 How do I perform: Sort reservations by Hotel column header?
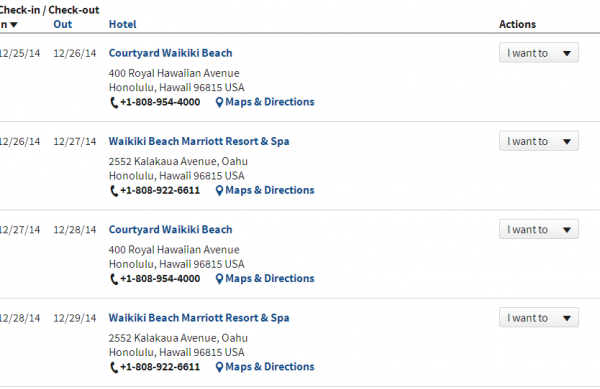tap(122, 24)
